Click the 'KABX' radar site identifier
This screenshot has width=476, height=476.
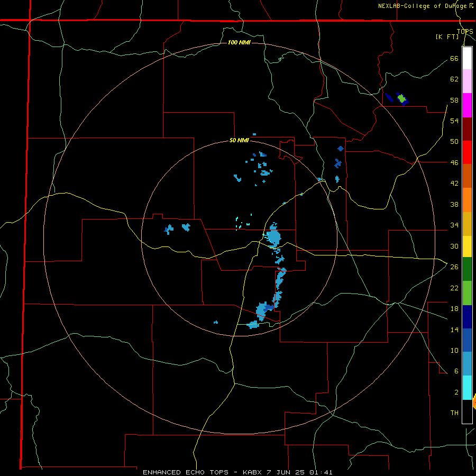click(x=254, y=472)
